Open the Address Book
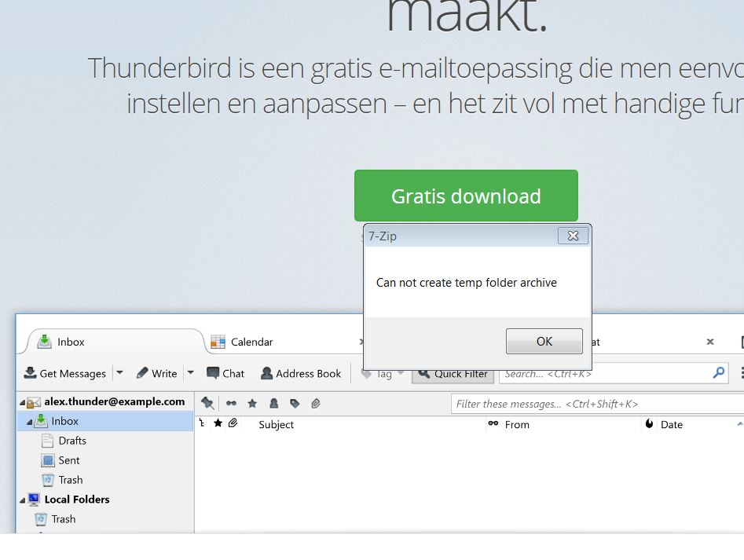Image resolution: width=744 pixels, height=560 pixels. coord(267,373)
